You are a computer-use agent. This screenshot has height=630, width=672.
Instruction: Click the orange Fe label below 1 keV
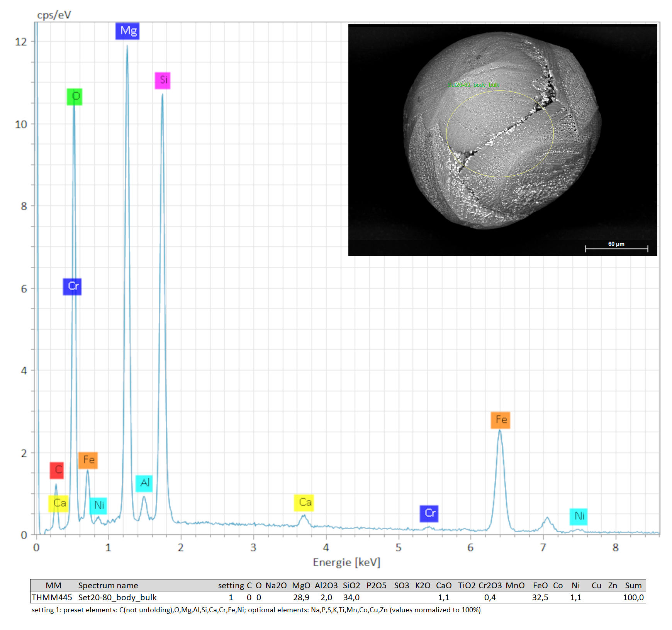coord(88,460)
